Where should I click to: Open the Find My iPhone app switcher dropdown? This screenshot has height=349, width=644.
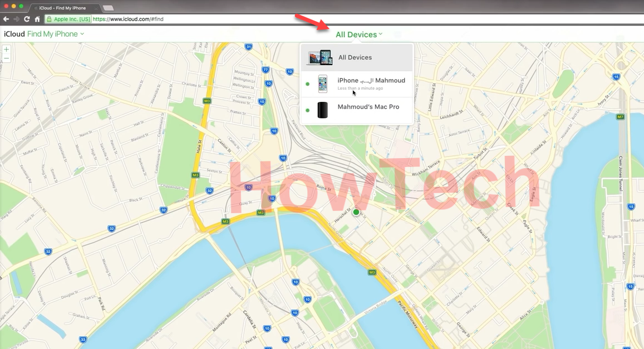coord(56,34)
